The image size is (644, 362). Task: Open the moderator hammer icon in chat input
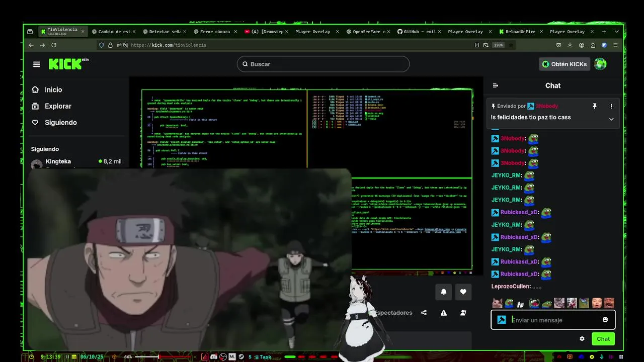[502, 320]
